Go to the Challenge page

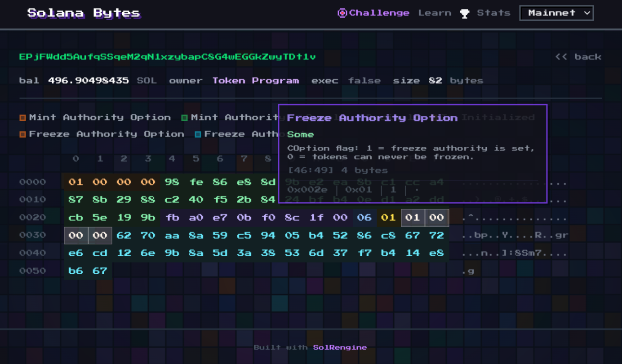click(x=379, y=13)
